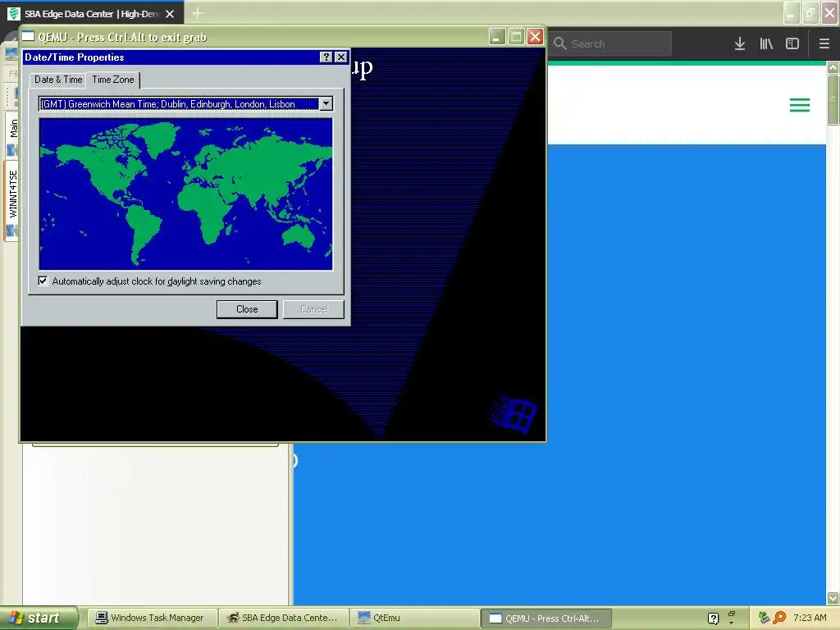Open the green website menu icon
This screenshot has height=630, width=840.
tap(800, 105)
